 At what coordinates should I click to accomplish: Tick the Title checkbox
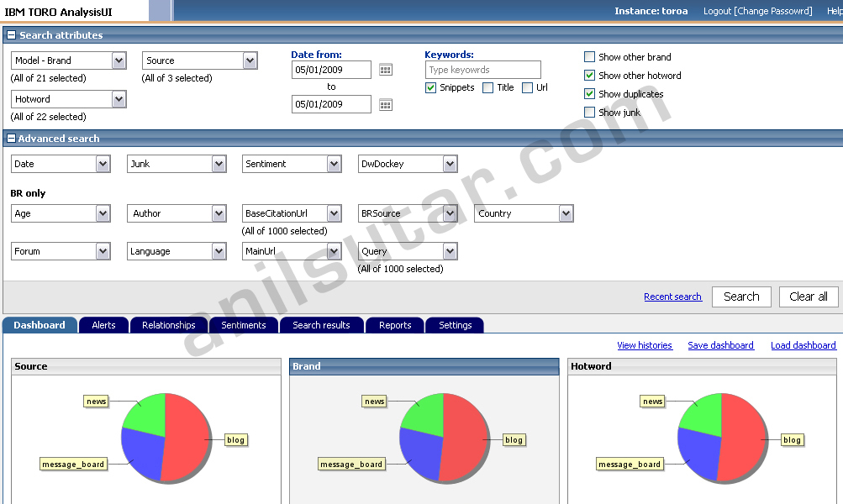(x=487, y=87)
